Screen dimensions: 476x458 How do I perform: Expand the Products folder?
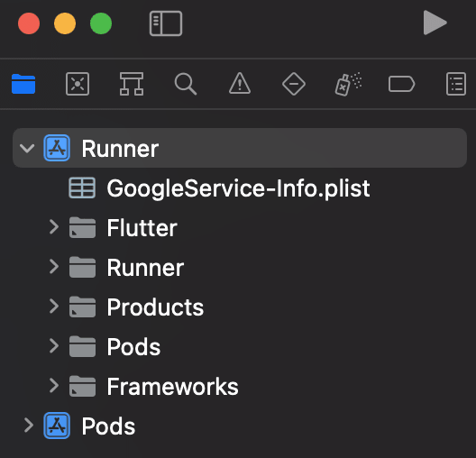[54, 306]
